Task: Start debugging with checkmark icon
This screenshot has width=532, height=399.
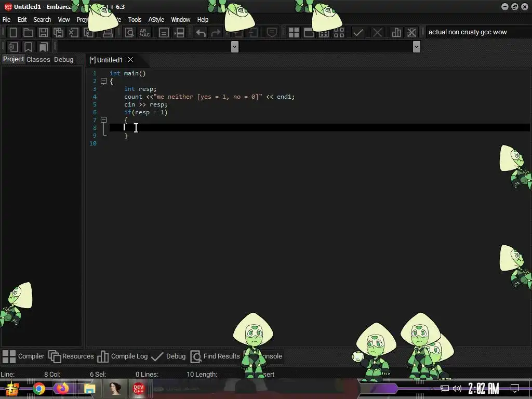Action: [x=358, y=33]
